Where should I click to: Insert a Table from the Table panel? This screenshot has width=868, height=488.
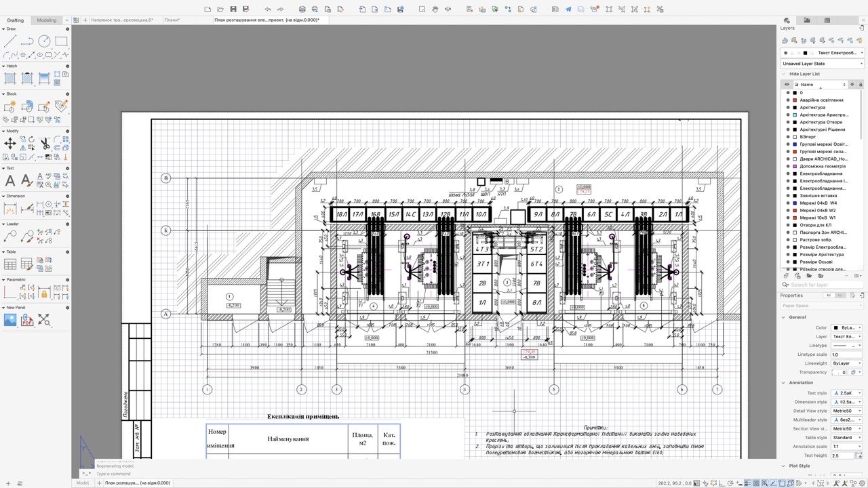10,264
